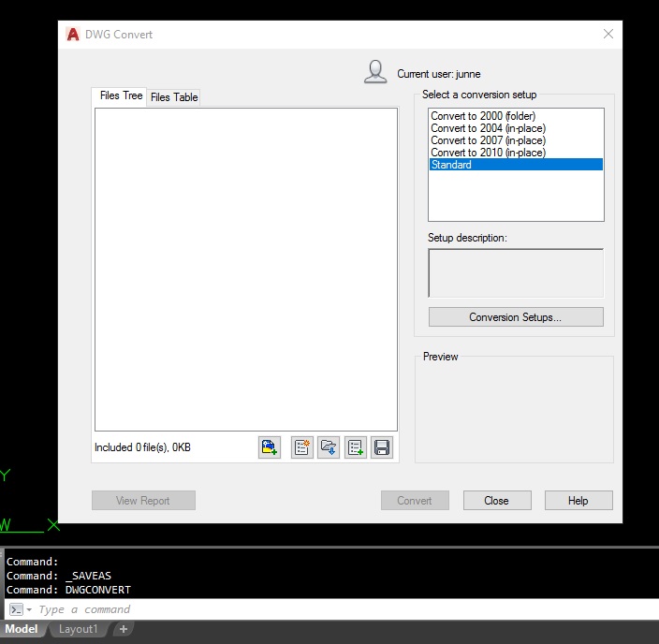Click the Add File drawing icon
Screen dimensions: 659x644
click(x=270, y=447)
